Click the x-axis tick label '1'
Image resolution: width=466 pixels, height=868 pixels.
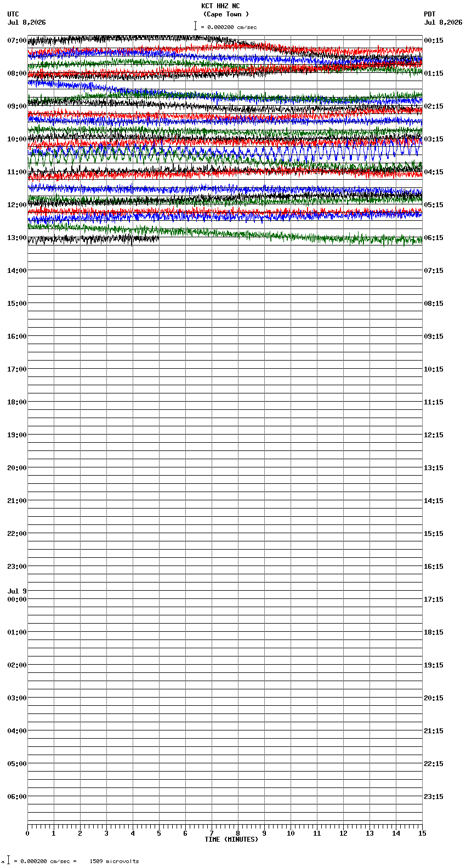point(54,833)
